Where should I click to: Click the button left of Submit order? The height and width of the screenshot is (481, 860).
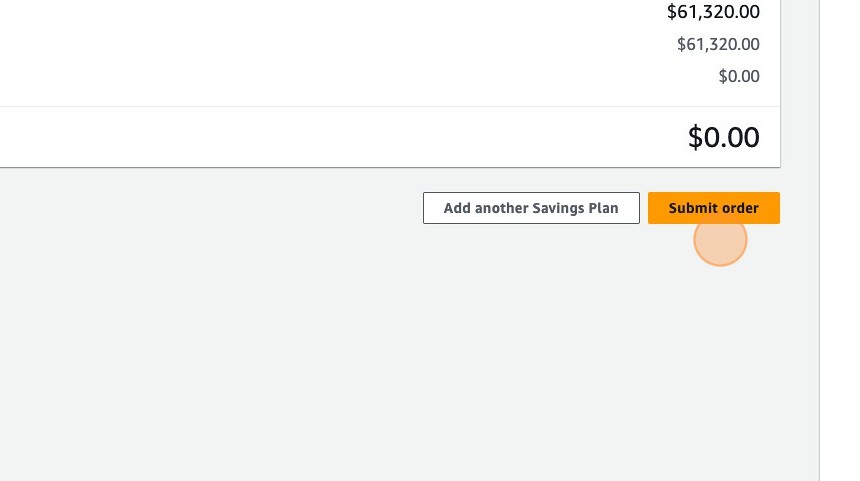[x=531, y=208]
